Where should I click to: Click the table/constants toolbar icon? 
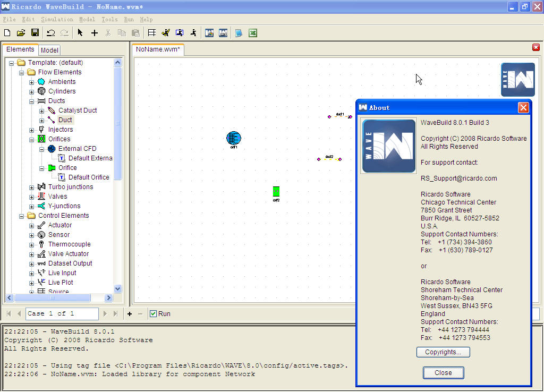coord(151,32)
